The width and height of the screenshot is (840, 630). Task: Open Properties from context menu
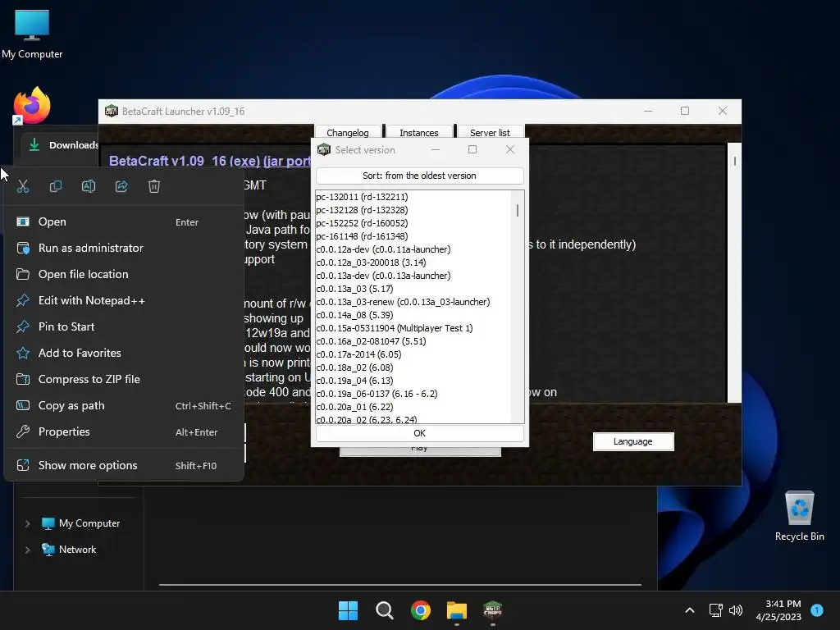pos(124,431)
